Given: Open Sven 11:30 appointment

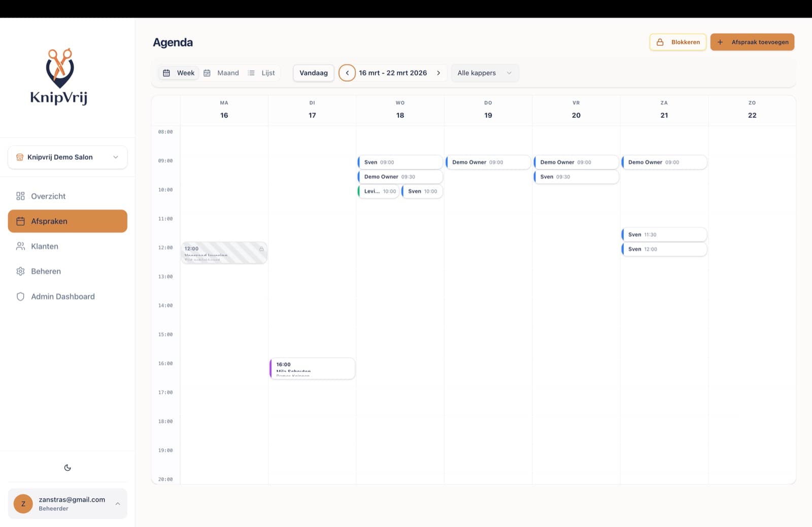Looking at the screenshot, I should click(x=664, y=235).
